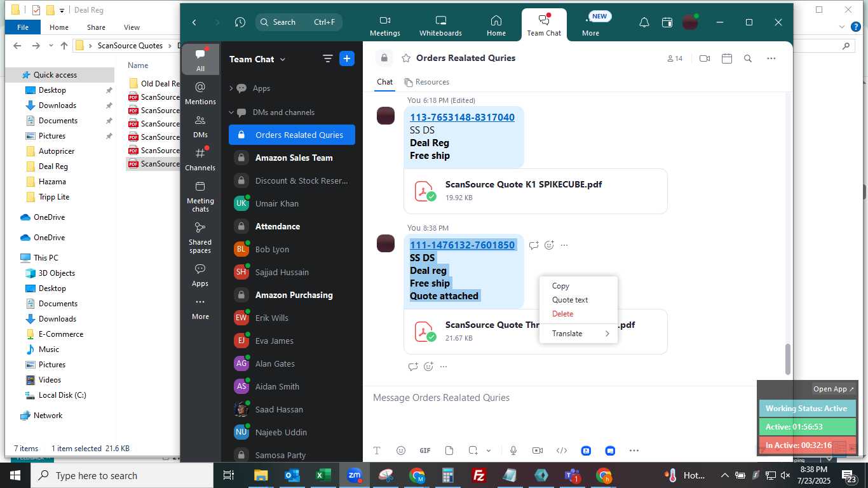868x488 pixels.
Task: Click the chat vertical scrollbar
Action: coord(788,359)
